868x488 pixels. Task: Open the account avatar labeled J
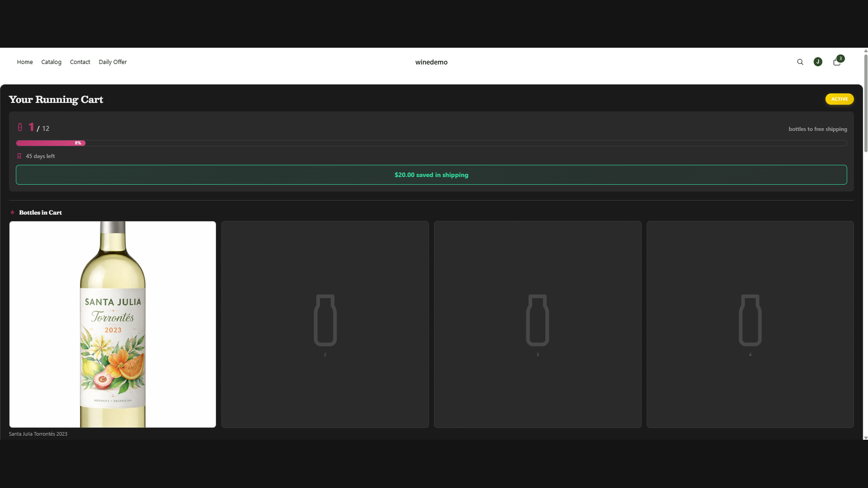(818, 62)
